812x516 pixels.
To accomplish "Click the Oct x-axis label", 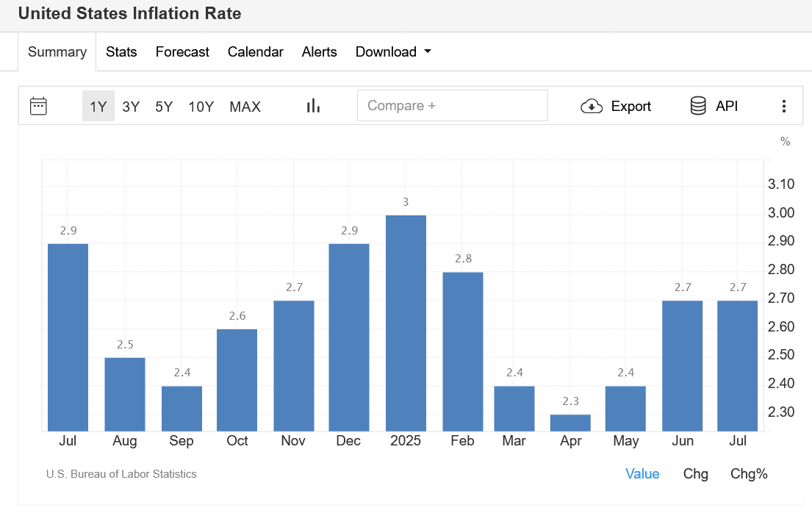I will coord(237,441).
